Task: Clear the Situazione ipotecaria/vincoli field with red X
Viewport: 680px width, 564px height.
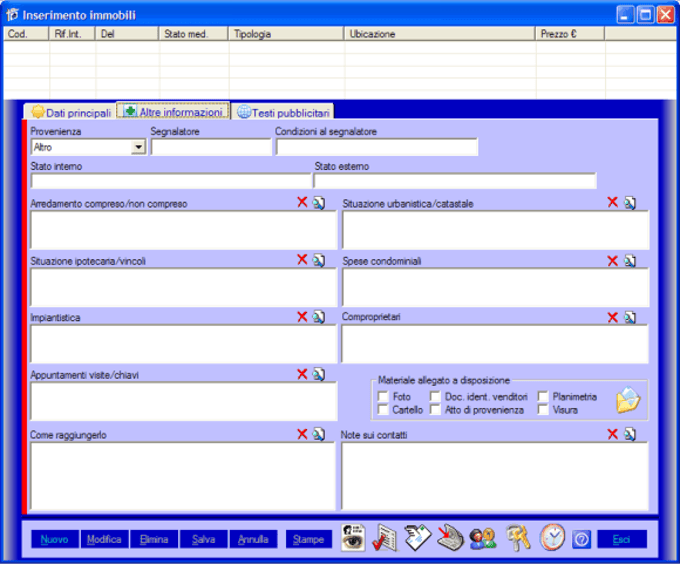Action: [x=302, y=259]
